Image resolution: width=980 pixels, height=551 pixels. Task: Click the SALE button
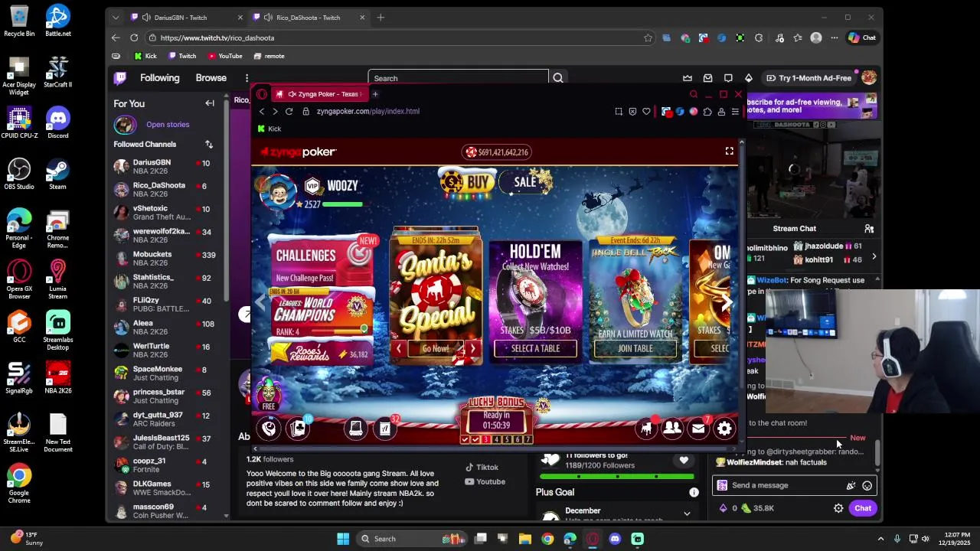[x=525, y=182]
